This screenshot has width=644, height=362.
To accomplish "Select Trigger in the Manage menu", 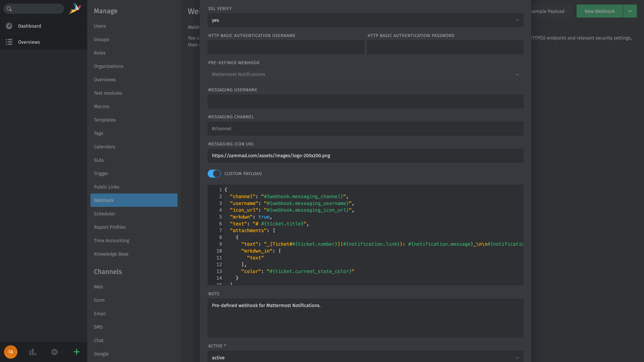I will (101, 173).
